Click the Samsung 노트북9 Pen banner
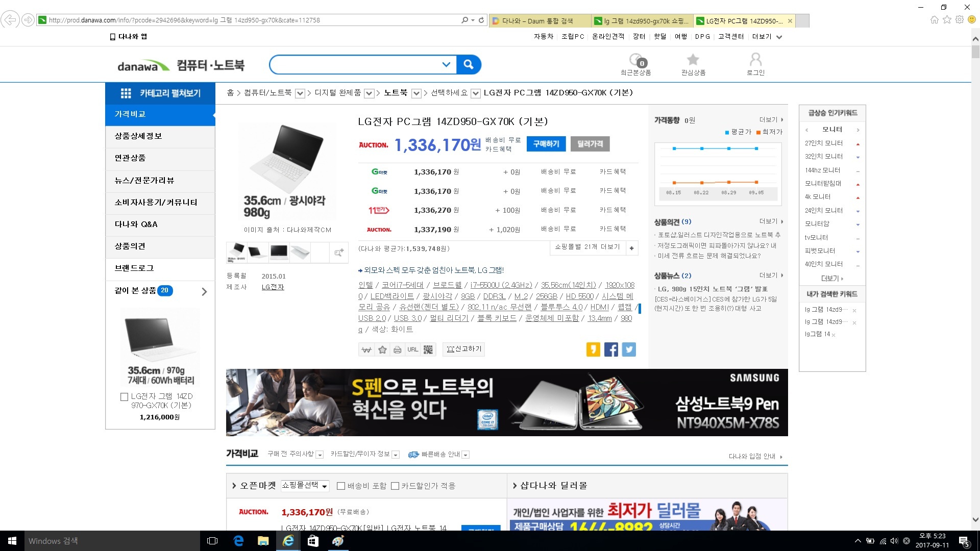The height and width of the screenshot is (551, 980). point(507,403)
